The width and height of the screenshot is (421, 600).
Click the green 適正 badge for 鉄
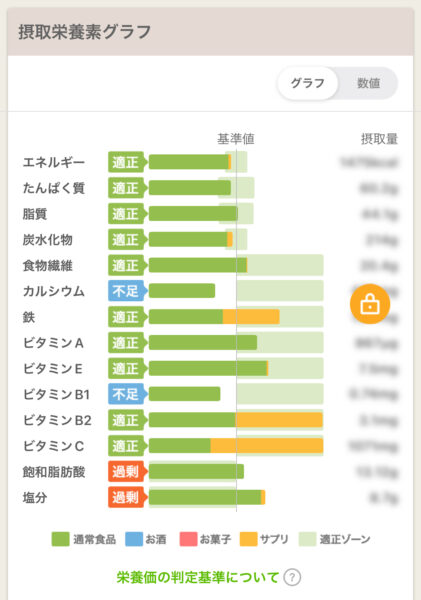(127, 317)
